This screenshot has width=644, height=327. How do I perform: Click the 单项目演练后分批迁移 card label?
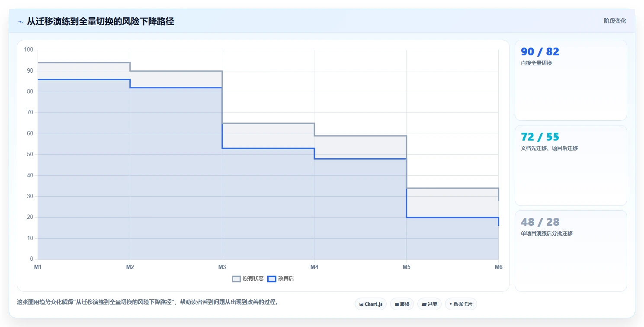click(x=547, y=233)
